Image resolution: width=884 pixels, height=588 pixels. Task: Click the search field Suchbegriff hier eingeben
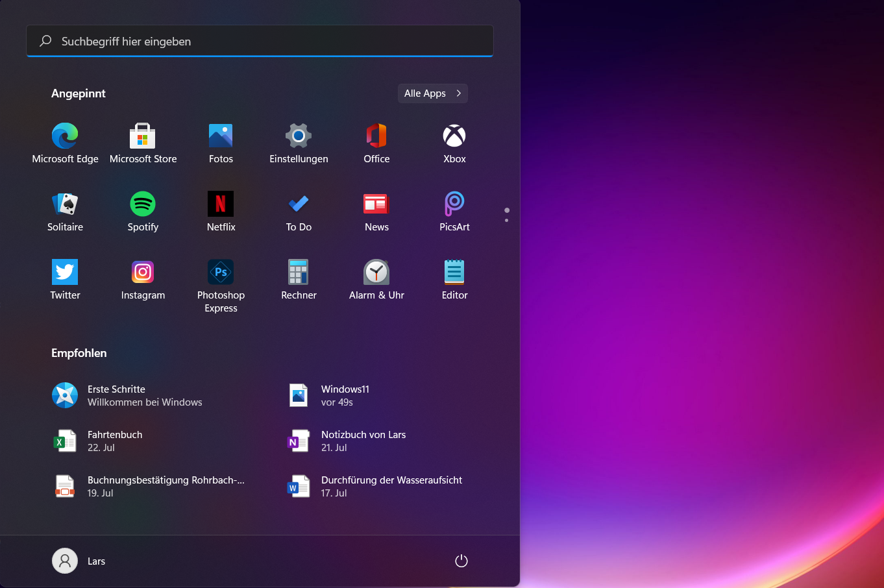[260, 41]
